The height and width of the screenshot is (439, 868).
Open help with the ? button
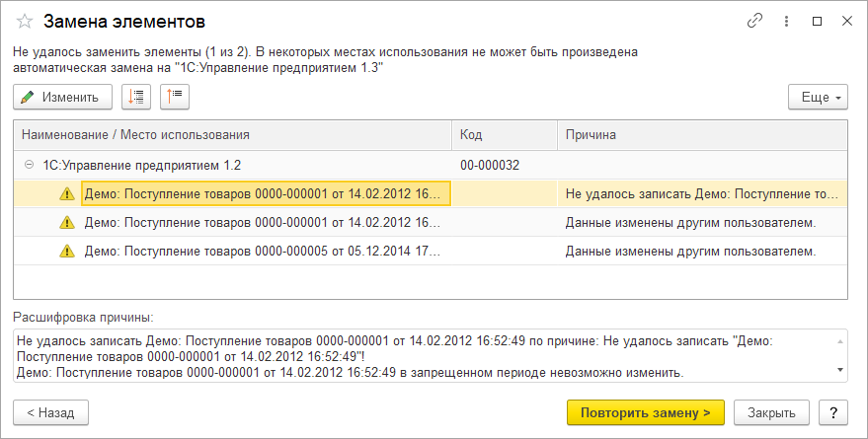(x=833, y=412)
